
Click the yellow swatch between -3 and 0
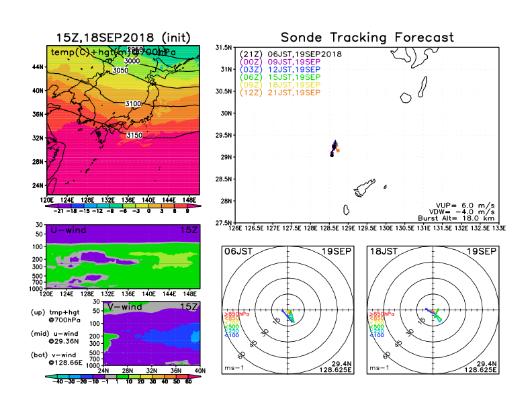(x=142, y=206)
